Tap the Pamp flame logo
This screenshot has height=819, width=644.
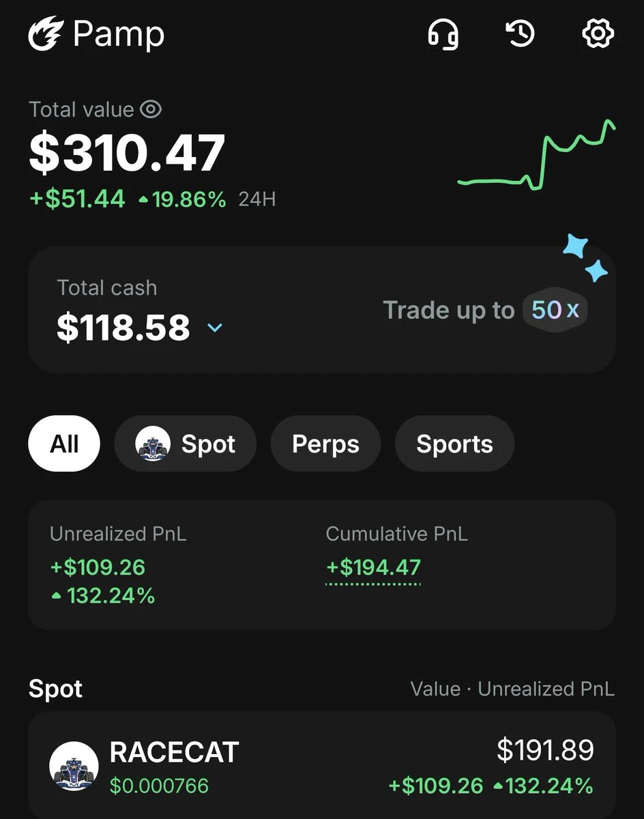[46, 34]
